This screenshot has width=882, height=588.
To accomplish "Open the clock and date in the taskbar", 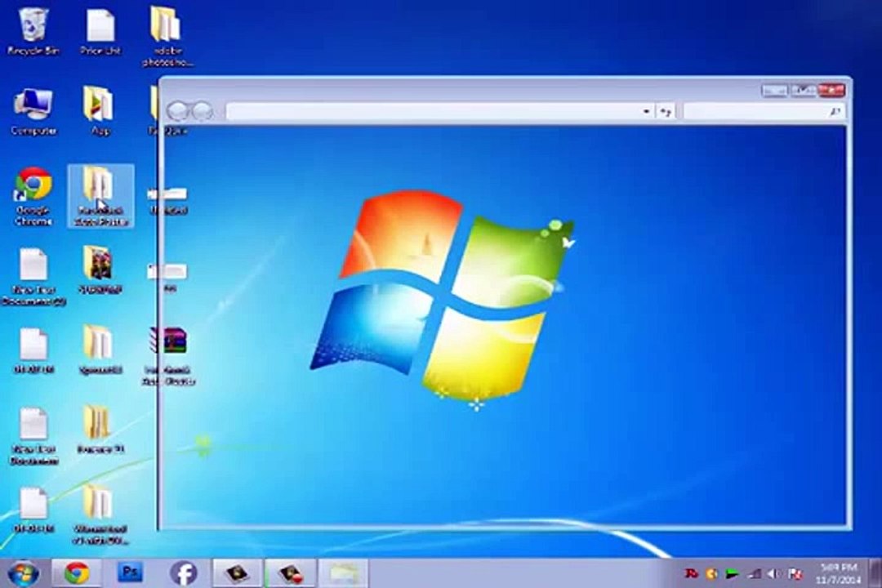I will click(x=839, y=573).
